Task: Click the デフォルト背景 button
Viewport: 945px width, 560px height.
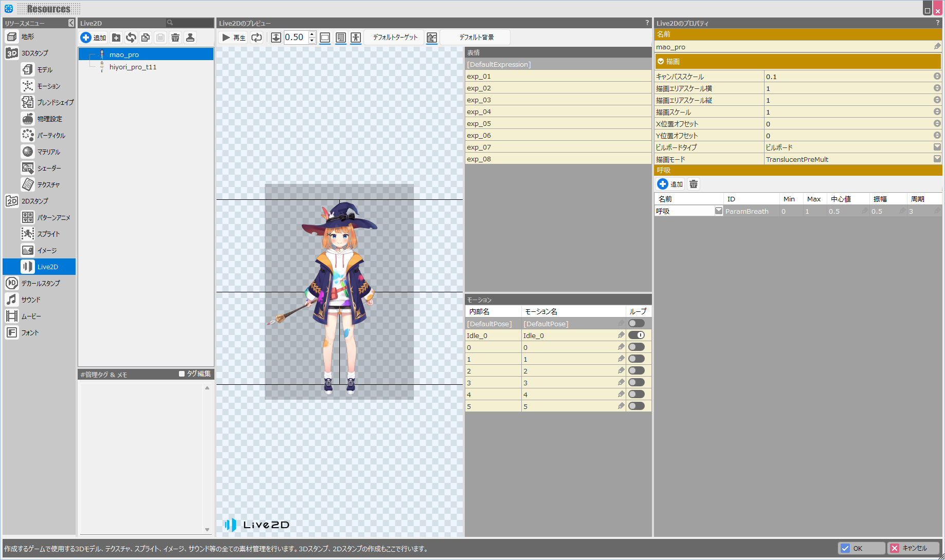Action: (477, 38)
